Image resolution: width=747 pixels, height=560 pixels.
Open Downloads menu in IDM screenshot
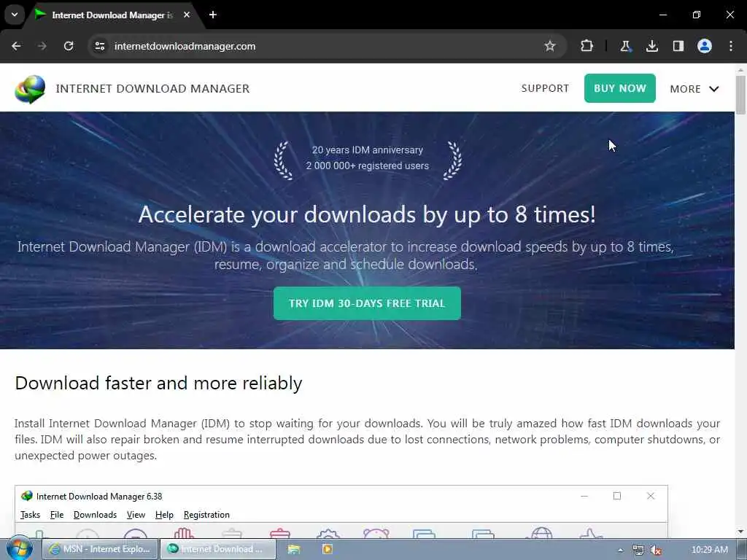(x=95, y=515)
